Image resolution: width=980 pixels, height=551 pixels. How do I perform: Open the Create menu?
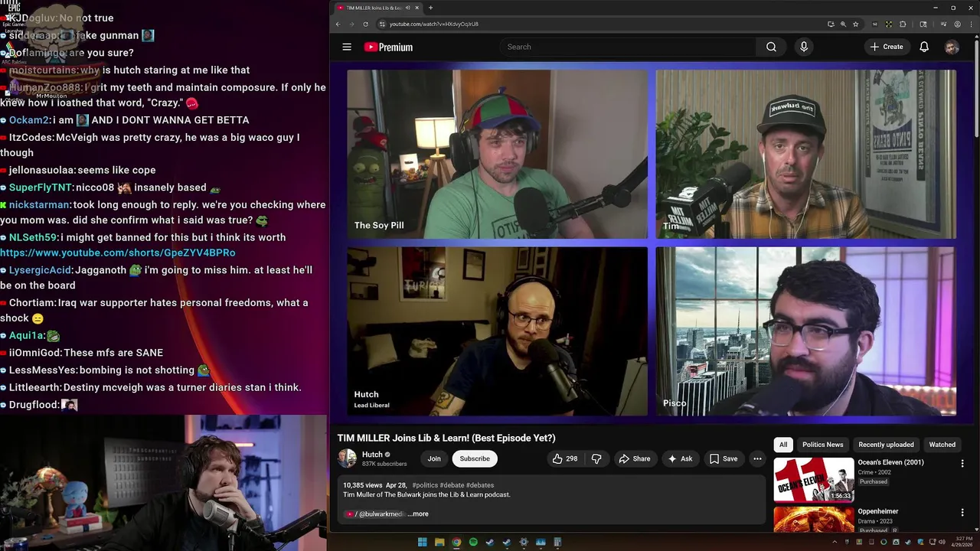tap(887, 47)
